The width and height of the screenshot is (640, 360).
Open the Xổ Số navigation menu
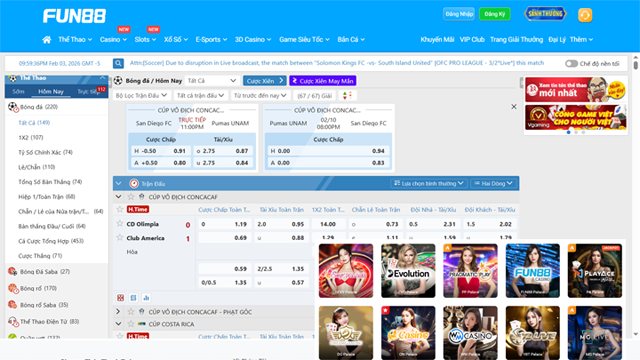click(x=176, y=40)
